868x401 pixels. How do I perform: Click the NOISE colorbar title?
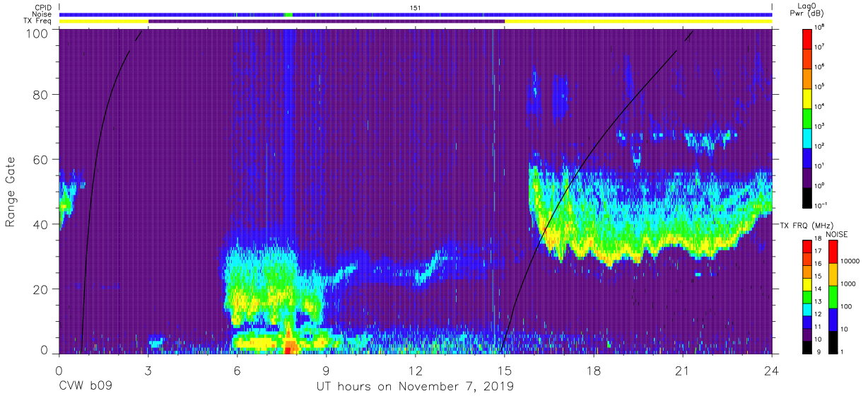(x=836, y=233)
